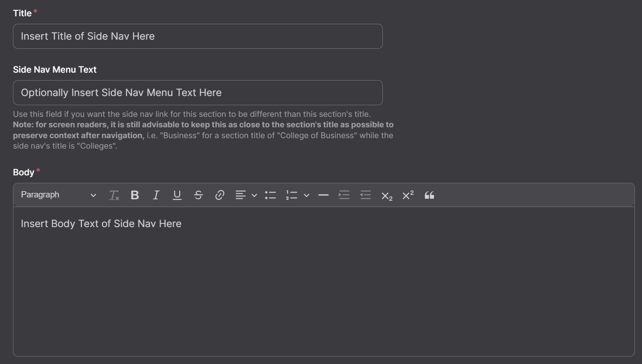Viewport: 642px width, 364px height.
Task: Toggle the bulleted list
Action: coord(270,195)
